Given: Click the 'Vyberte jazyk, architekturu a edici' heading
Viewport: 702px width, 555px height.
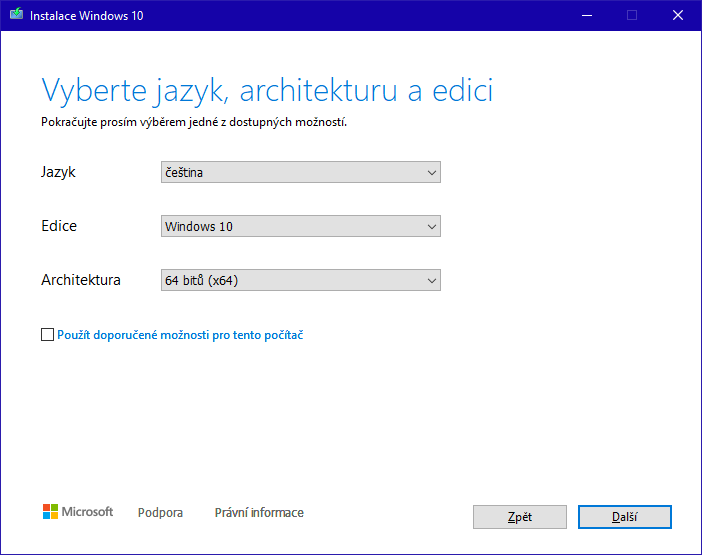Looking at the screenshot, I should point(267,90).
